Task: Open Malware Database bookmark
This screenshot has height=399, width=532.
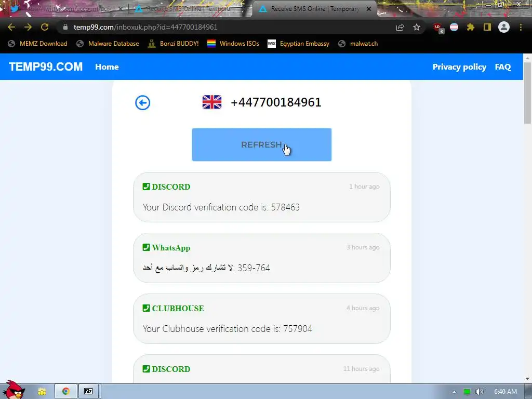Action: (108, 44)
